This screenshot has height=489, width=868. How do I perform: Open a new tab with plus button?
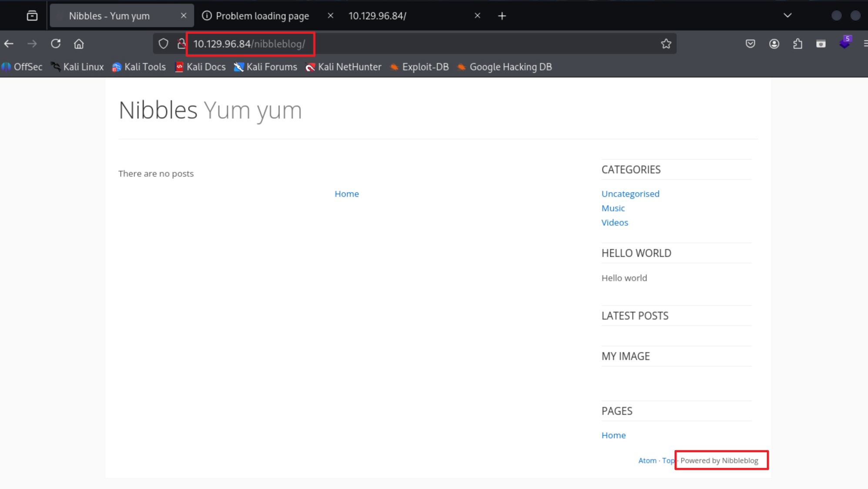tap(502, 16)
